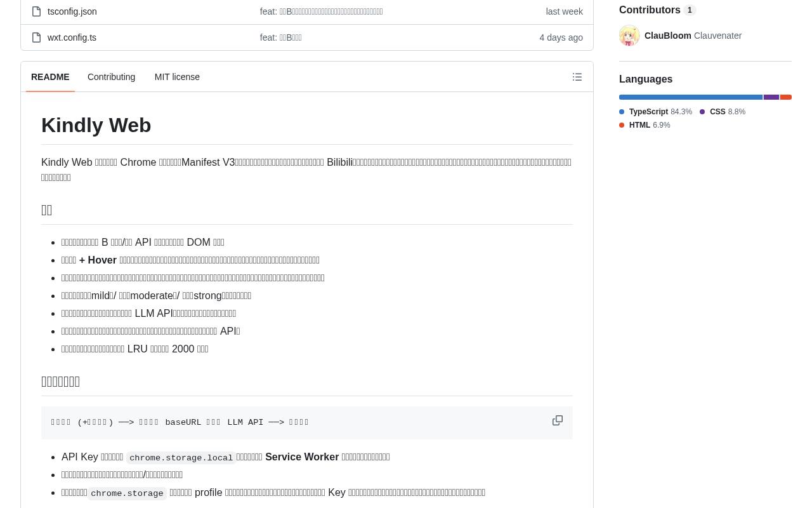Click the Kindly Web README heading
812x508 pixels.
tap(96, 126)
